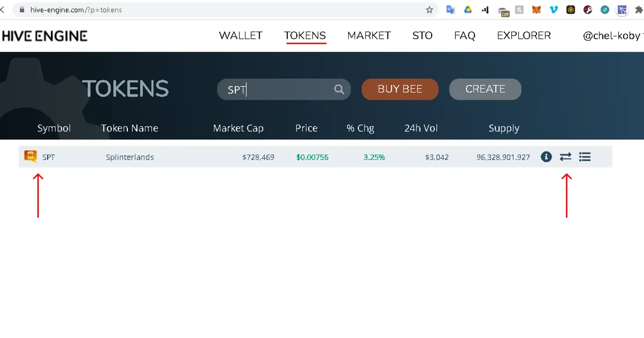Sort by Token Name column header

coord(129,128)
